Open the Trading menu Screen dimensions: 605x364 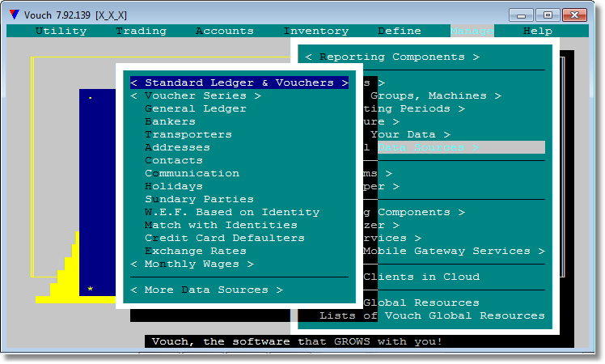tap(142, 31)
